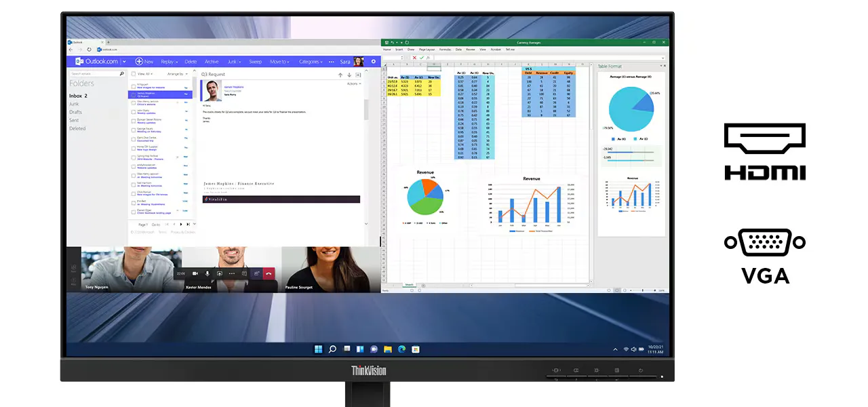Screen dimensions: 868x407
Task: Open the Arrange by dropdown
Action: [x=177, y=75]
